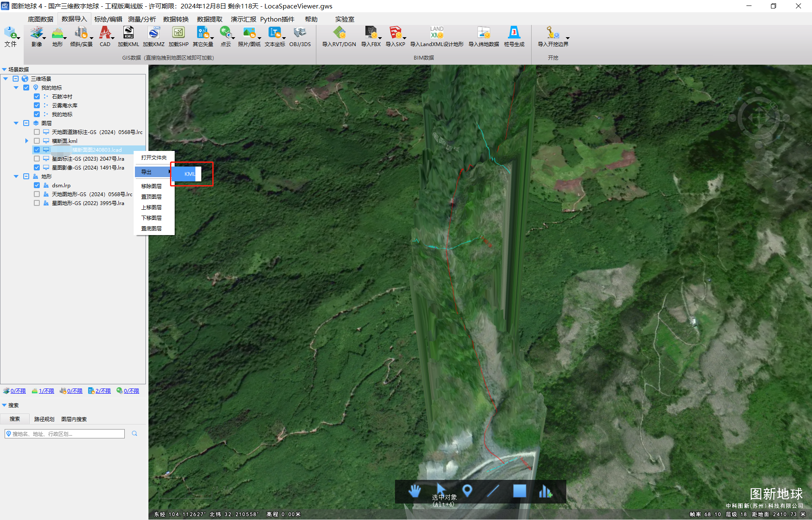Uncheck the dsm.lrp terrain layer
The width and height of the screenshot is (812, 520).
point(37,185)
